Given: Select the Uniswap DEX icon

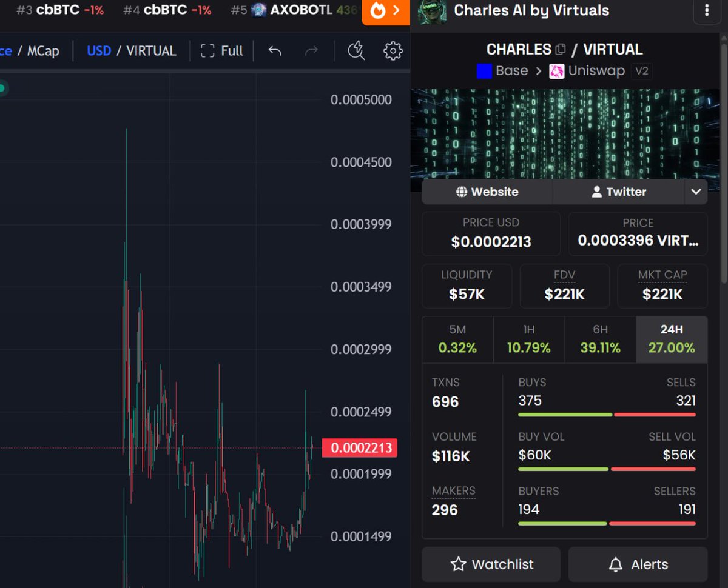Looking at the screenshot, I should click(x=556, y=71).
